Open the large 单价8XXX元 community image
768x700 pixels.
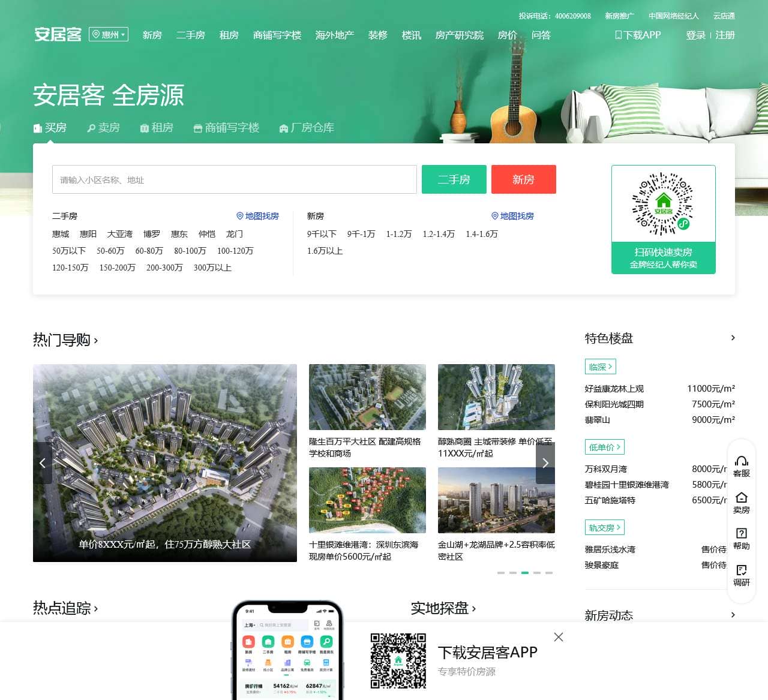coord(165,463)
